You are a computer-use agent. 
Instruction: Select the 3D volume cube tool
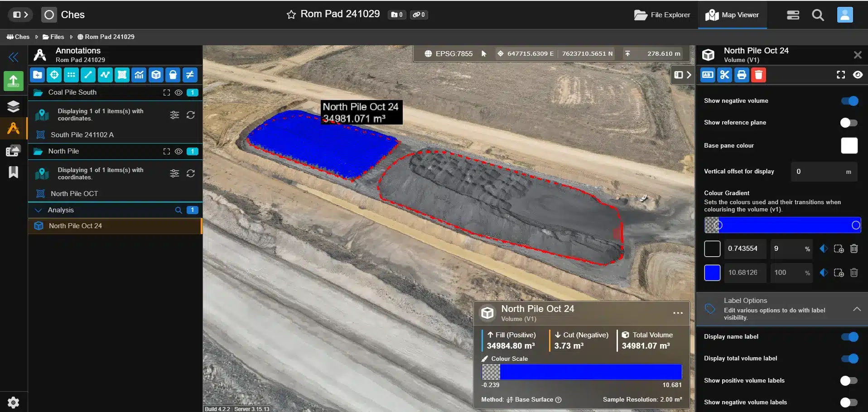tap(156, 75)
